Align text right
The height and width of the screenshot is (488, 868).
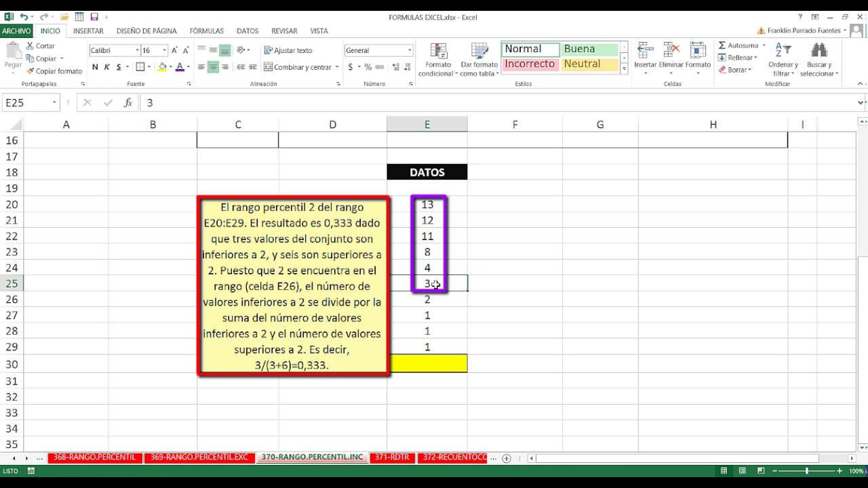pyautogui.click(x=224, y=67)
